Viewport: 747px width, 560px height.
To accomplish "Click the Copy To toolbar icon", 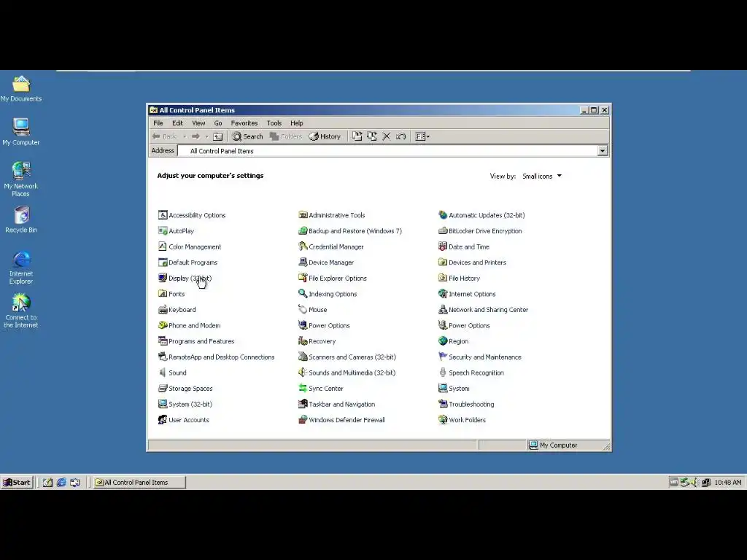I will pos(371,136).
